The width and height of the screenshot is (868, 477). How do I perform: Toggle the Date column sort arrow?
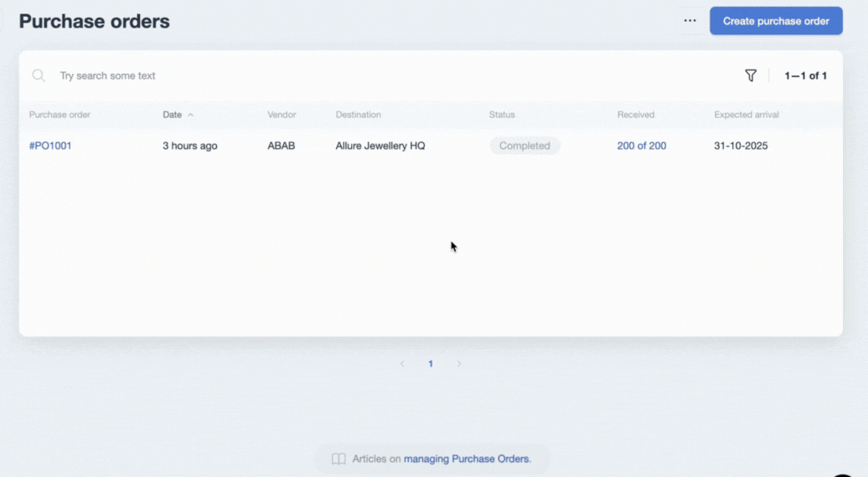click(x=191, y=115)
